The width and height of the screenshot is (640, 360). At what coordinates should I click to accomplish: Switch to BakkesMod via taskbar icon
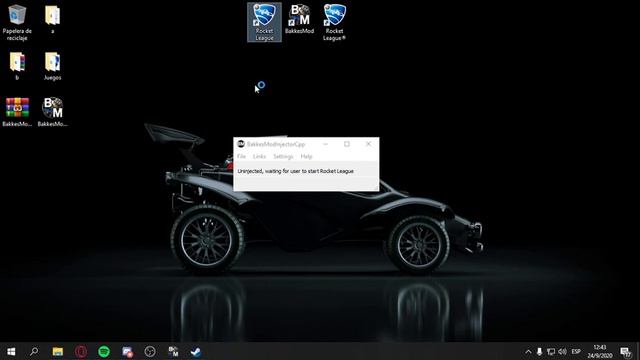pyautogui.click(x=173, y=351)
